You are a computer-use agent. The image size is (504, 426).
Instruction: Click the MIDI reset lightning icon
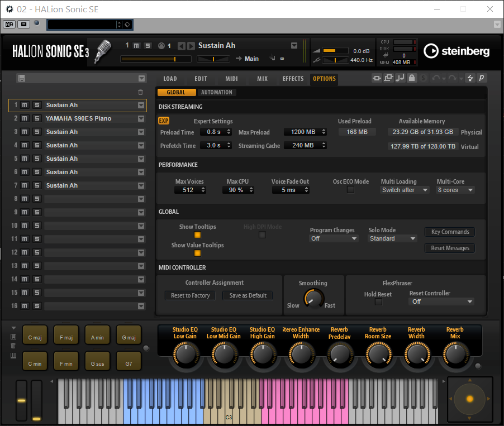pos(470,78)
